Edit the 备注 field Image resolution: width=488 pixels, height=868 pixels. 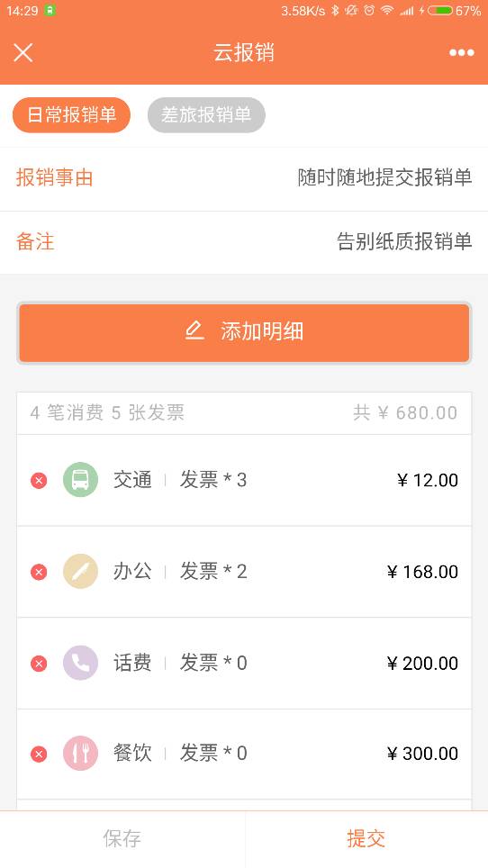click(x=244, y=242)
